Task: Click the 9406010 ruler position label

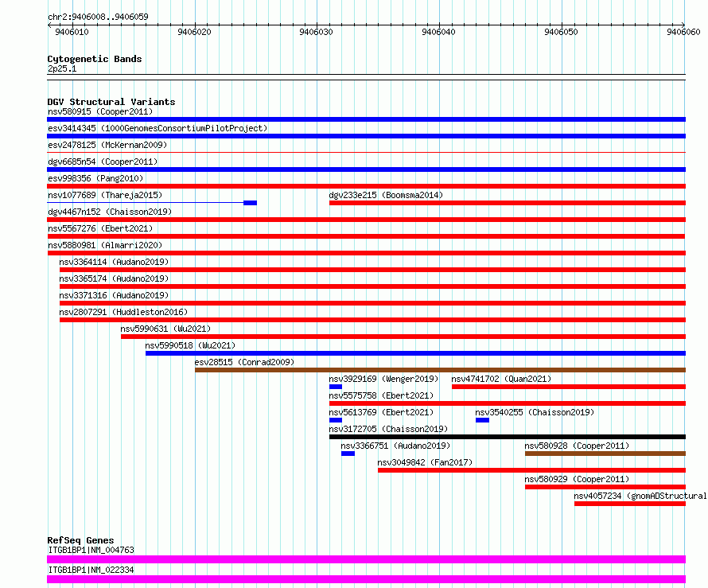Action: (72, 32)
